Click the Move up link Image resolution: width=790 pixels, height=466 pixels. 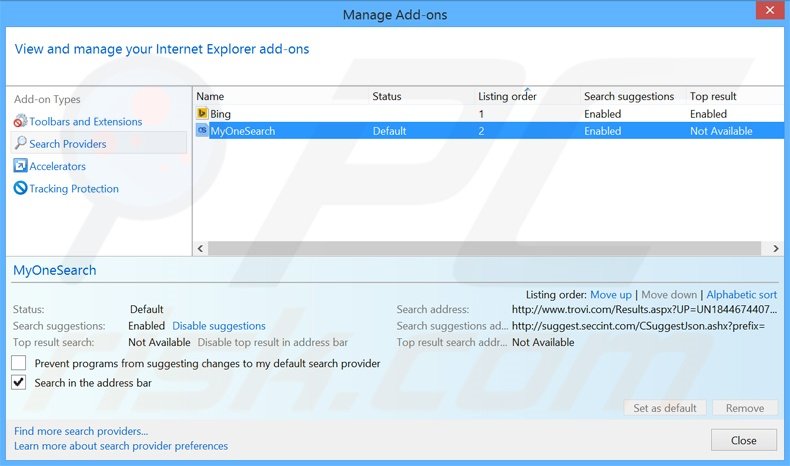(x=611, y=295)
